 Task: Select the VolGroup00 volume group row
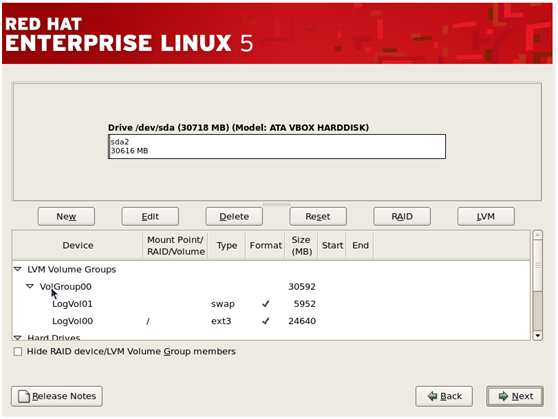pyautogui.click(x=270, y=287)
